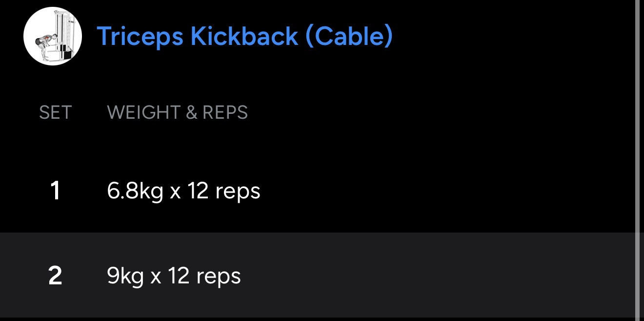Viewport: 644px width, 321px height.
Task: Tap "12 reps" in the first set
Action: tap(223, 191)
